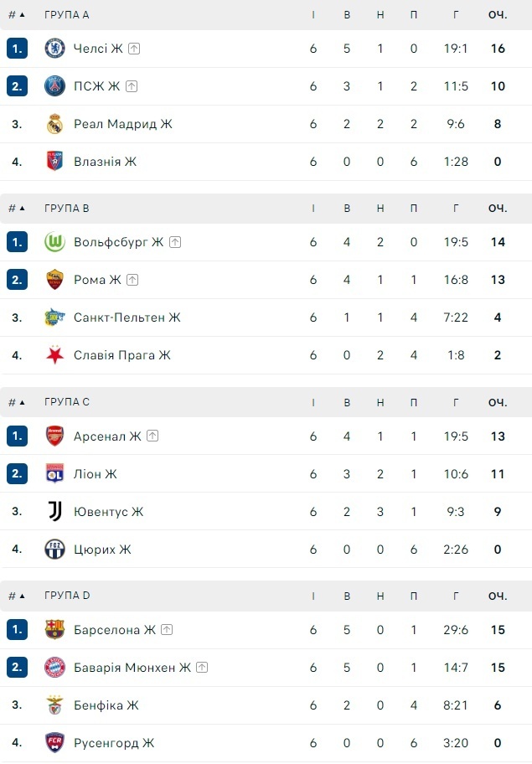
Task: Sort Група A by rank number column
Action: tap(16, 15)
